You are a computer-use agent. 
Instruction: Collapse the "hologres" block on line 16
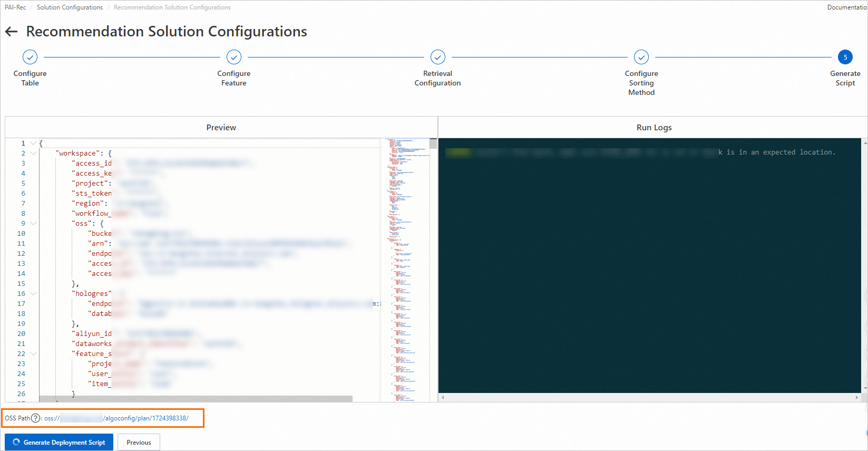pos(34,294)
